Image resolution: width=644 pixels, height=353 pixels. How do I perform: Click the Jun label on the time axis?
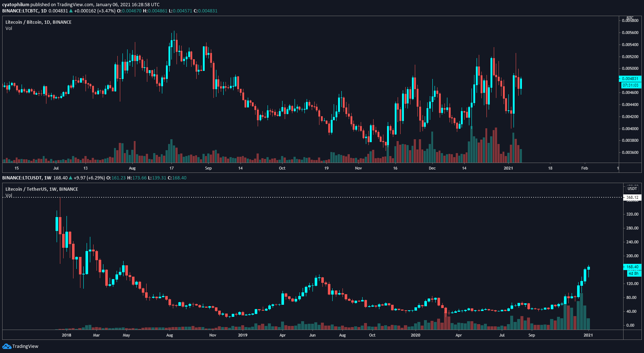tap(312, 335)
